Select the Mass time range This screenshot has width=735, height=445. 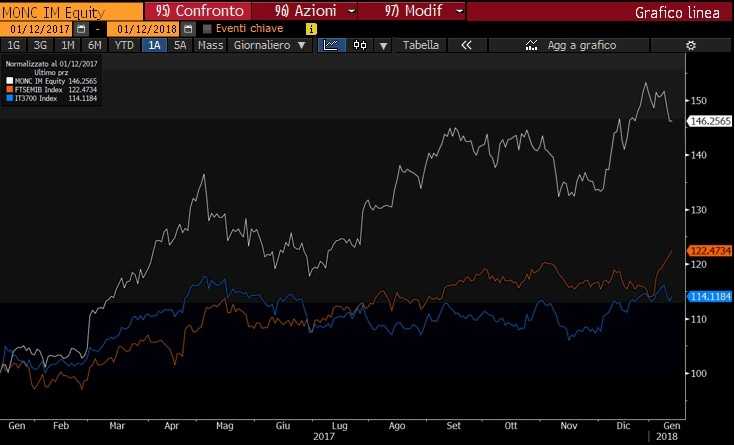(210, 45)
